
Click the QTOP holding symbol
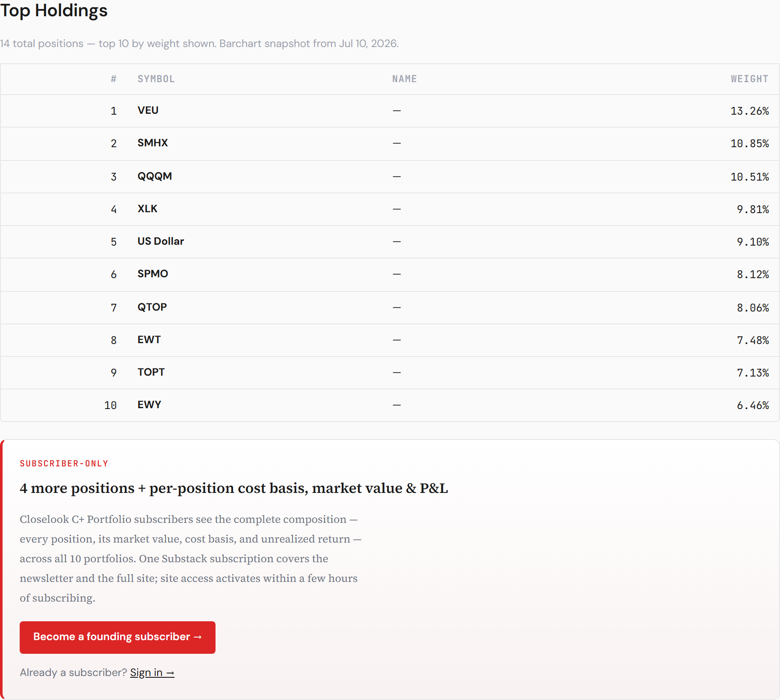point(152,307)
